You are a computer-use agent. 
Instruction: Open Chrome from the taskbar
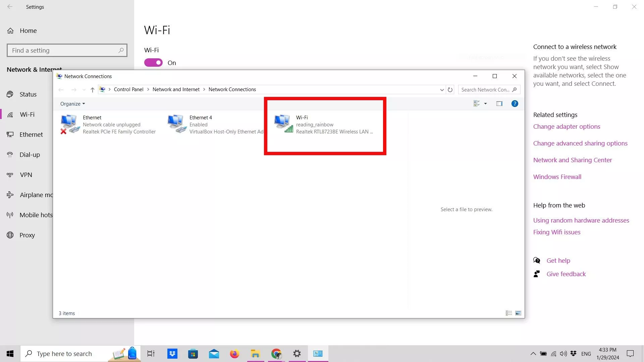point(276,354)
